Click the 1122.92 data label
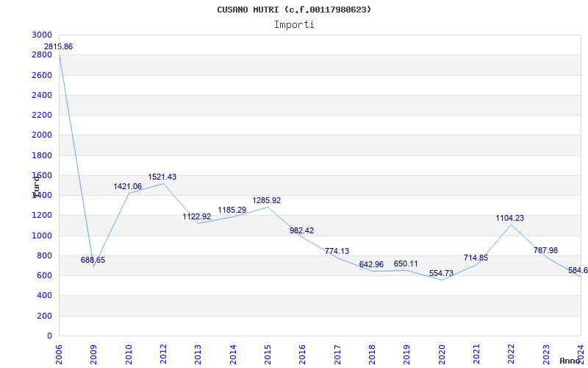The width and height of the screenshot is (588, 368). [x=197, y=216]
